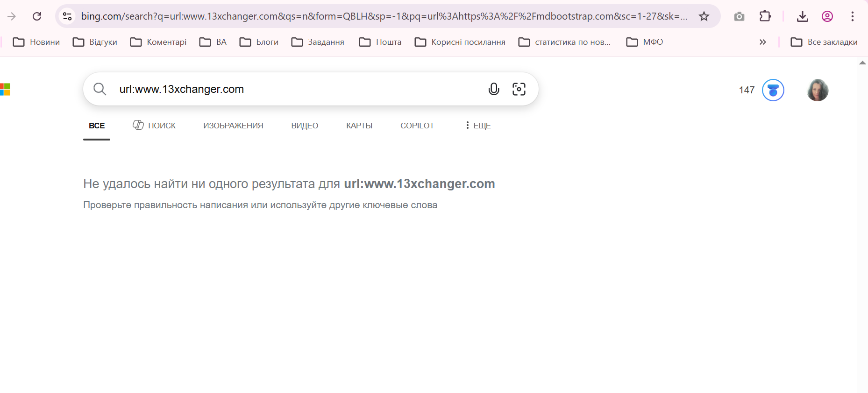Click the Microsoft logo on Bing

click(x=5, y=89)
